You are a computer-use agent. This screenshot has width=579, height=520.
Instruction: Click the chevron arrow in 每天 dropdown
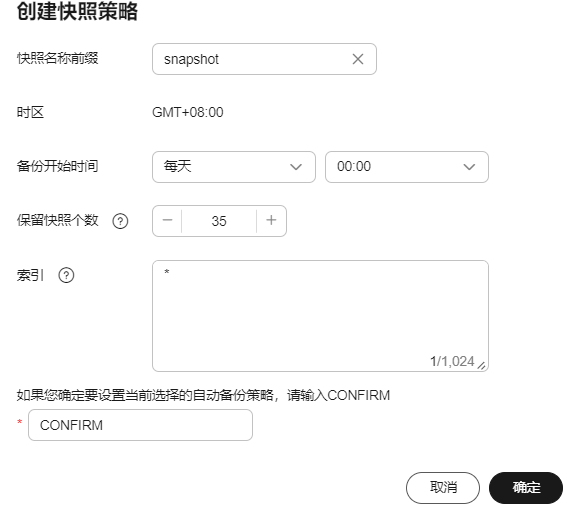coord(296,167)
